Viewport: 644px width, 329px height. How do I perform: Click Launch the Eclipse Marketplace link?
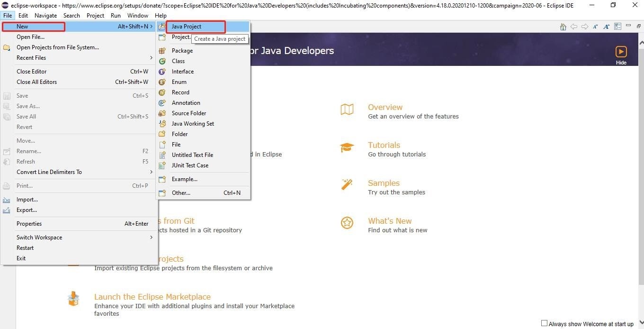(x=152, y=297)
